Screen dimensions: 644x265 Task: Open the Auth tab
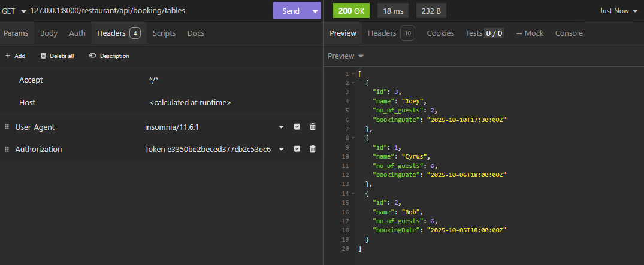[77, 33]
